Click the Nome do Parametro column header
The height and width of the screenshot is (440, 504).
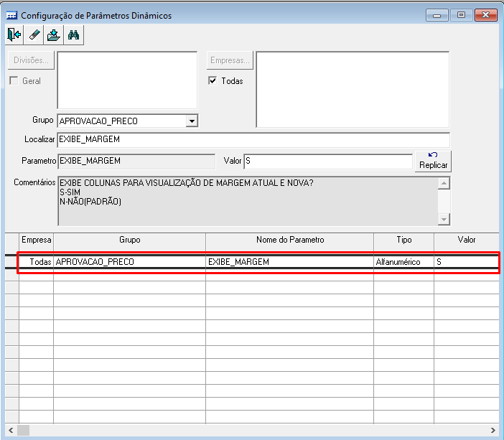289,240
